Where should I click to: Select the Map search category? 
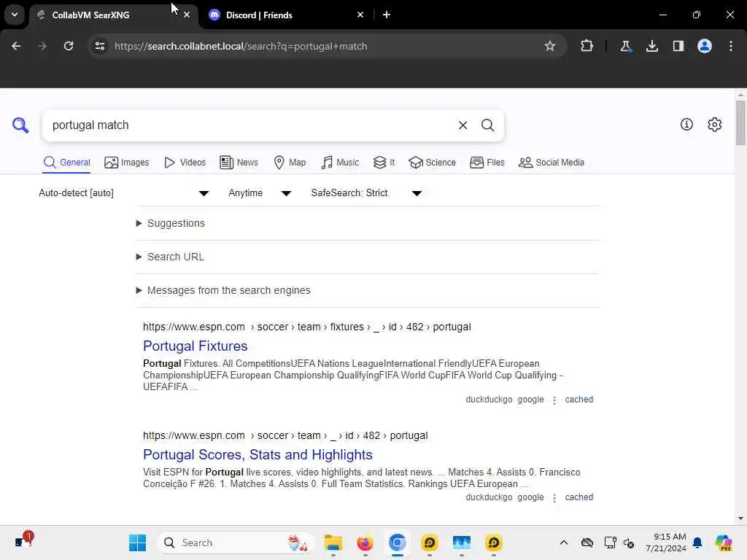pyautogui.click(x=290, y=163)
